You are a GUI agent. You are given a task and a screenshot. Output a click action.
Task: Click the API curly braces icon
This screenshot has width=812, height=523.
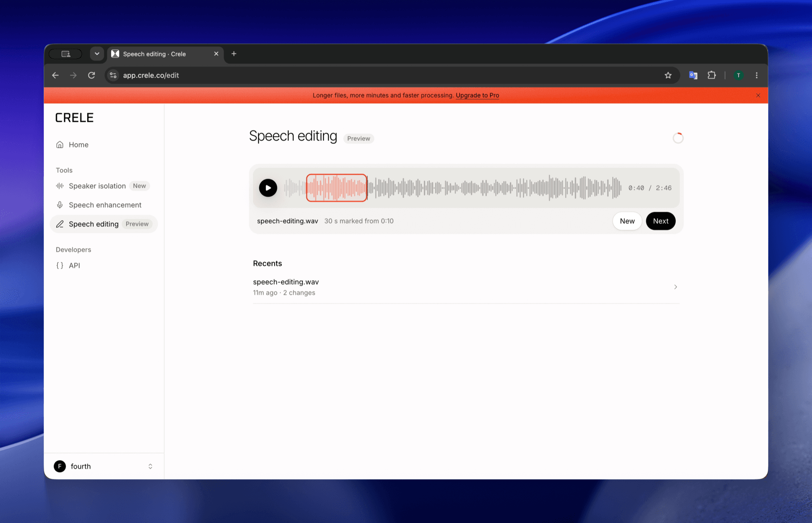[x=60, y=265]
